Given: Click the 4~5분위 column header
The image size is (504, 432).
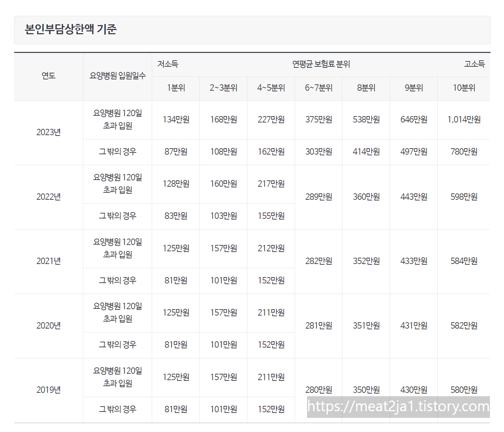Looking at the screenshot, I should pyautogui.click(x=271, y=88).
